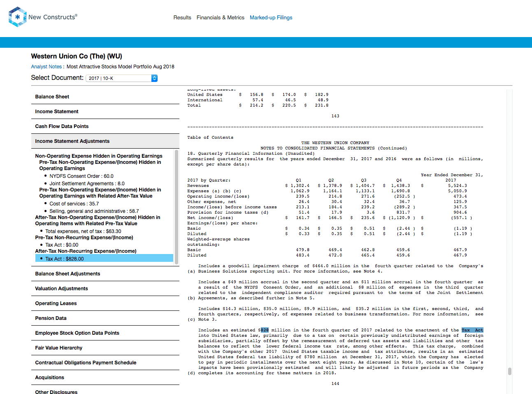Click the highlighted Tax Act phrase in footnote
This screenshot has height=394, width=532.
pyautogui.click(x=472, y=330)
